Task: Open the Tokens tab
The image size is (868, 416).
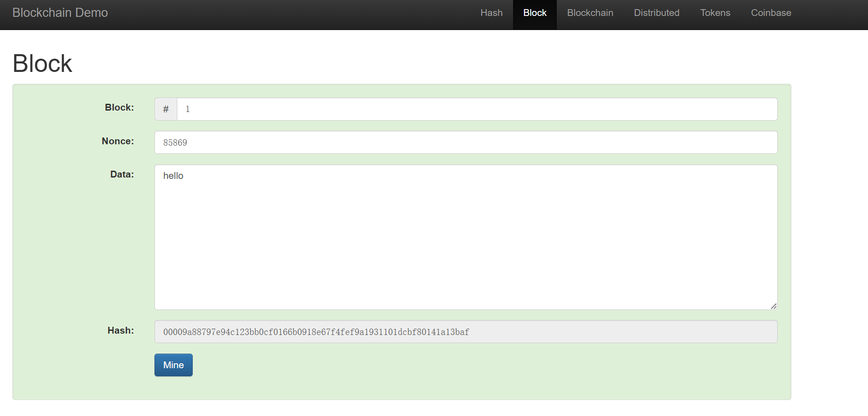Action: coord(715,13)
